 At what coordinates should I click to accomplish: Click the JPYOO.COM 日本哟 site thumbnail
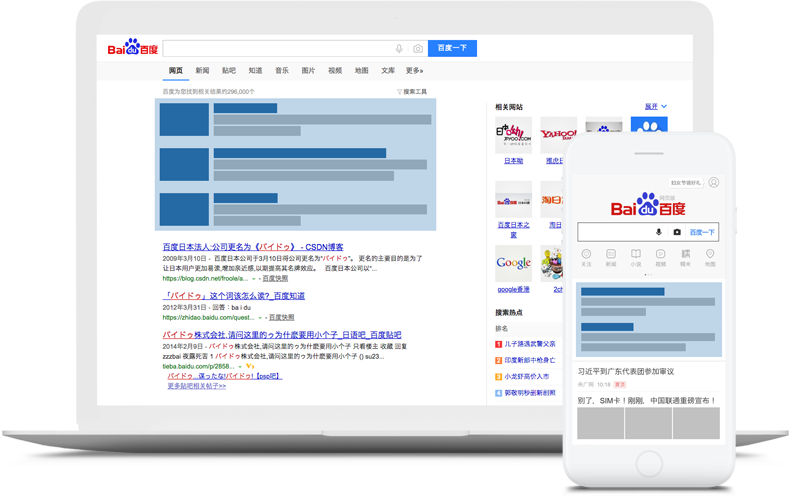coord(513,135)
